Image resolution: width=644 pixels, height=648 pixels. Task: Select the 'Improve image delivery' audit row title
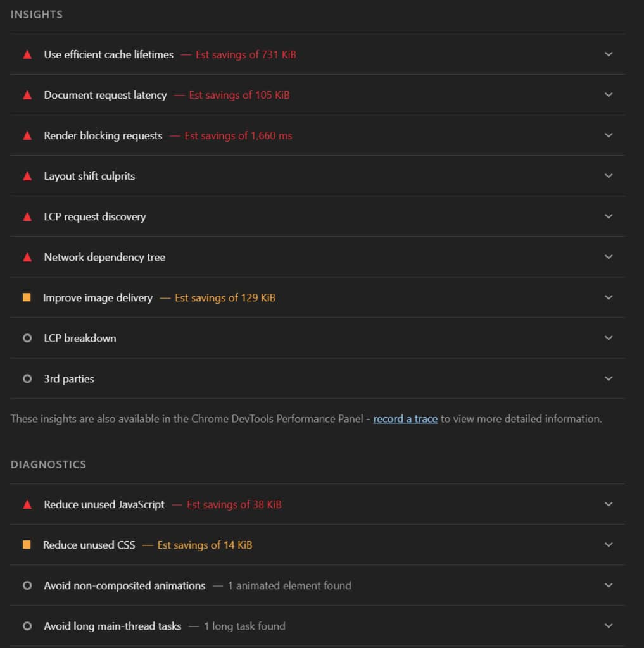click(x=98, y=297)
